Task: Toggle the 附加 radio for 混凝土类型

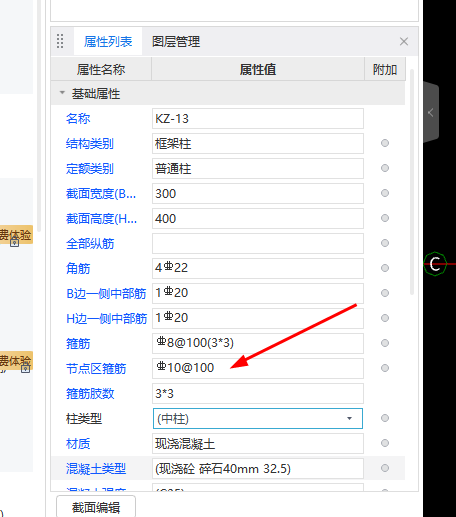Action: click(385, 468)
